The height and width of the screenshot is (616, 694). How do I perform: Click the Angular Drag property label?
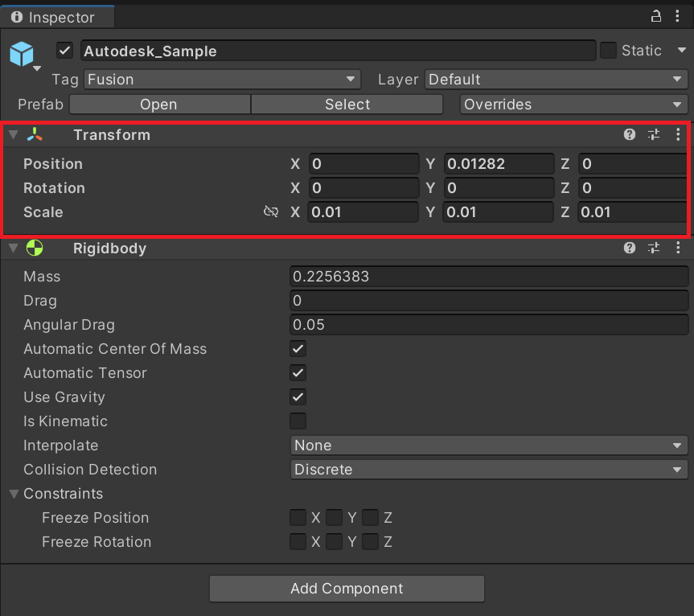[x=69, y=325]
